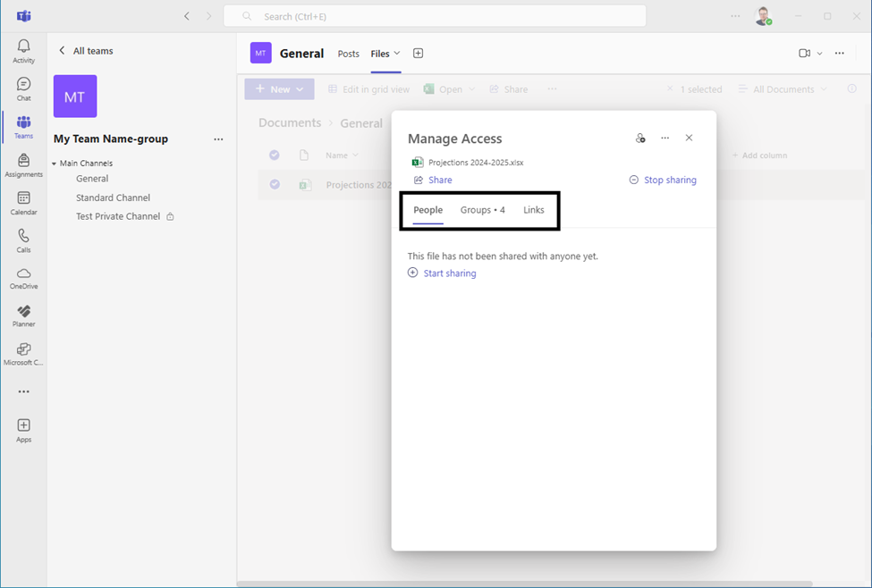Image resolution: width=872 pixels, height=588 pixels.
Task: Switch to the Groups tab
Action: [x=482, y=210]
